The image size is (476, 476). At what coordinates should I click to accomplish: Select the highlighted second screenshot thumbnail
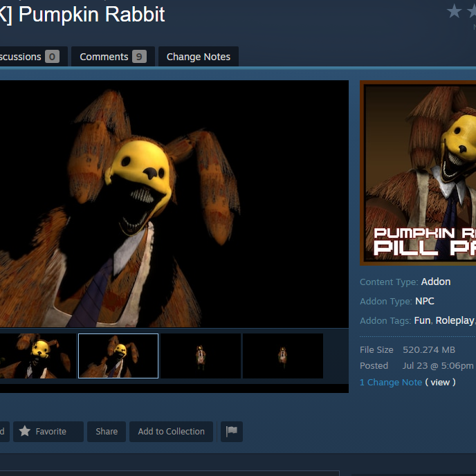point(118,356)
